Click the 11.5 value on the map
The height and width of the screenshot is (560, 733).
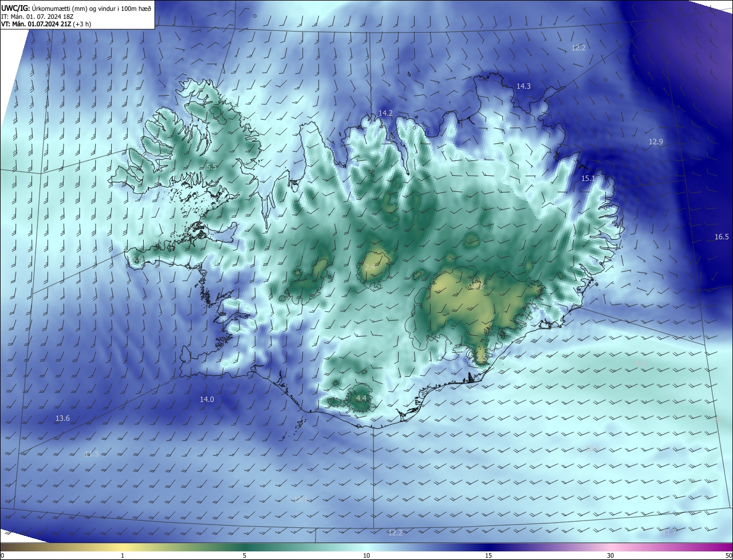click(x=92, y=453)
